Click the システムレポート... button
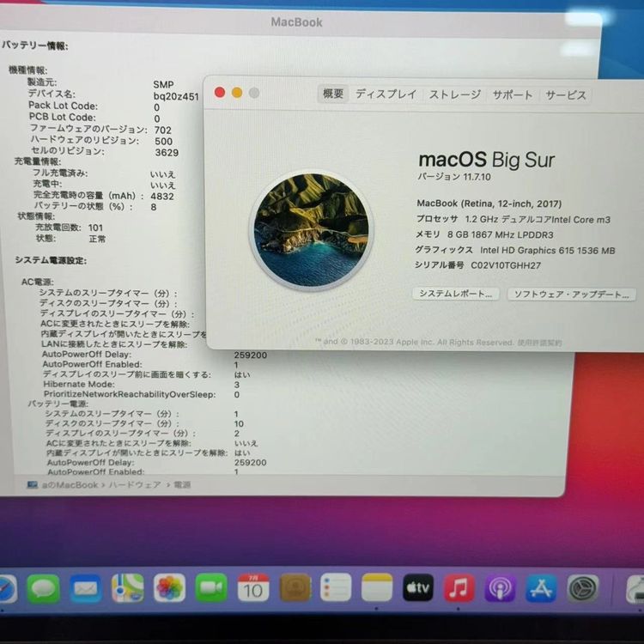 [x=455, y=294]
